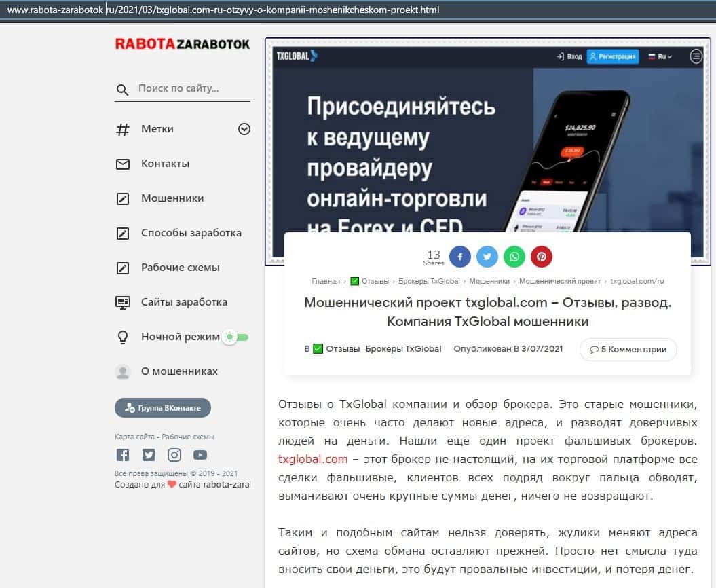Click the Мошенники breadcrumb
The image size is (716, 588).
click(489, 281)
